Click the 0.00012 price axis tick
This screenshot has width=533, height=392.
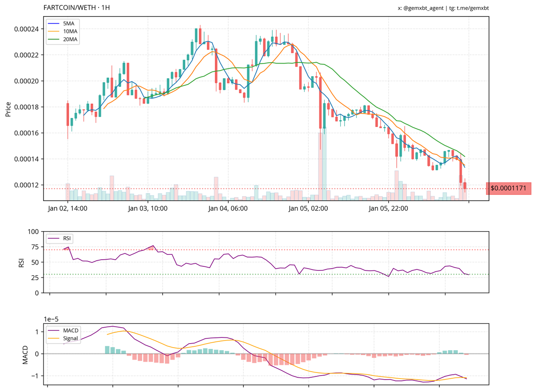click(26, 185)
